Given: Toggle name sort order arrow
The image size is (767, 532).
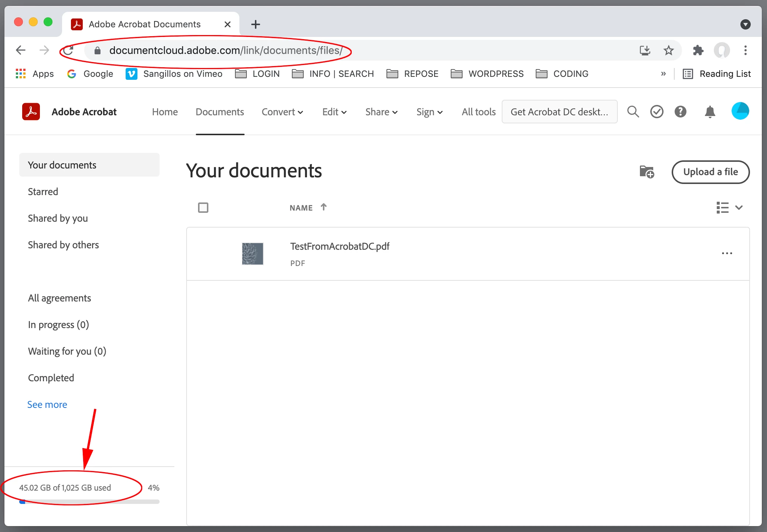Looking at the screenshot, I should 324,207.
